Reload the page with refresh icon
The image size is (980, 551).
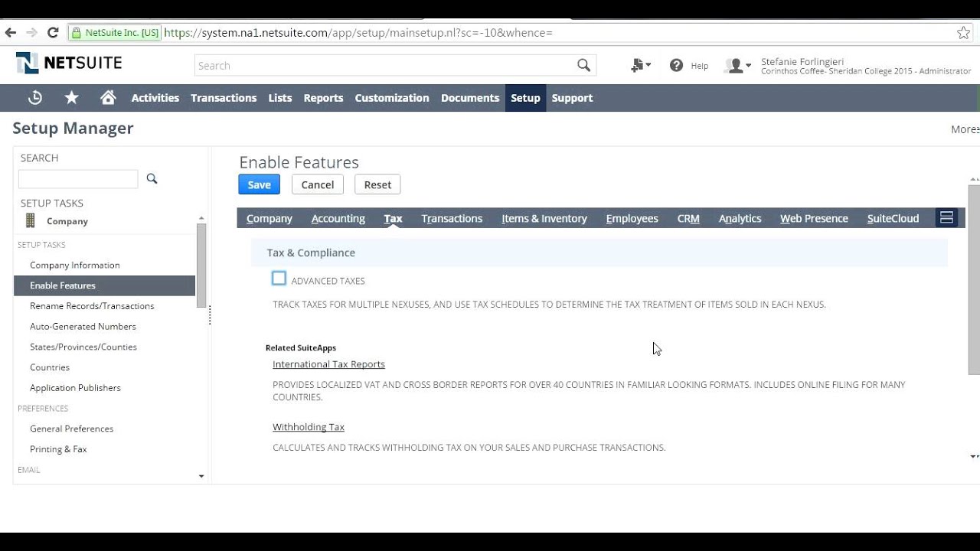53,32
